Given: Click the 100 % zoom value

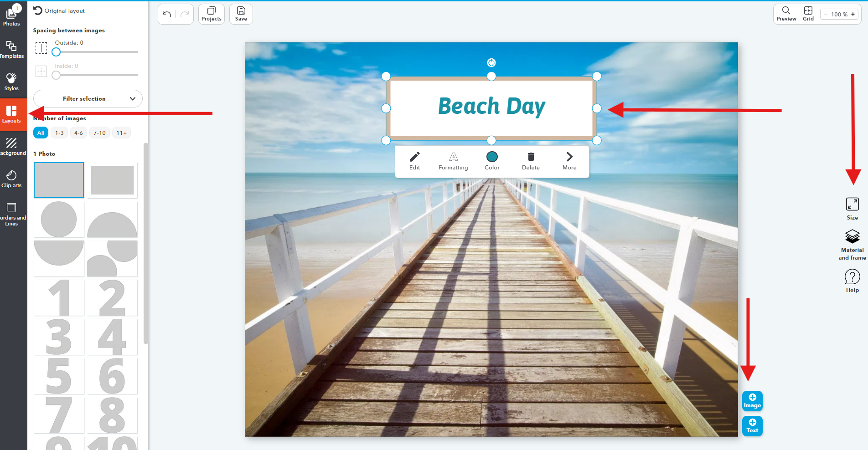Looking at the screenshot, I should click(839, 14).
